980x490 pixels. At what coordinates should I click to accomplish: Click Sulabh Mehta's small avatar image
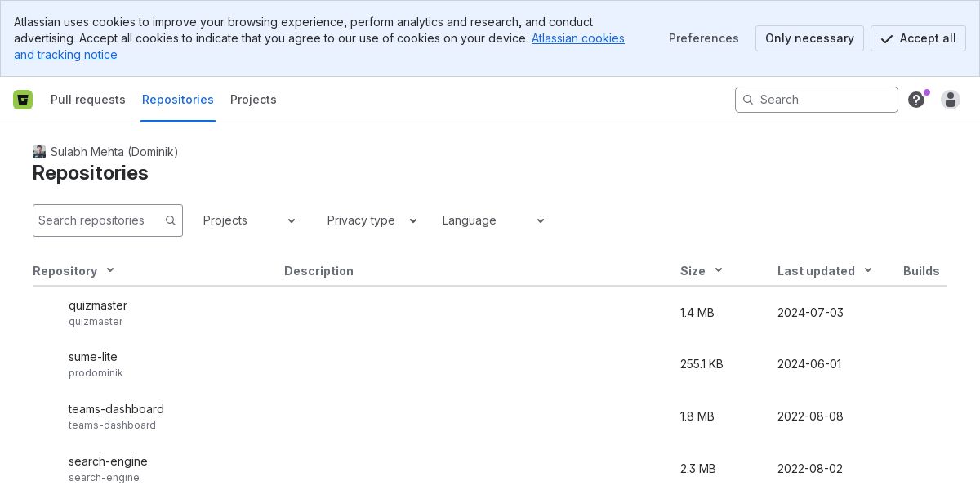pyautogui.click(x=39, y=152)
